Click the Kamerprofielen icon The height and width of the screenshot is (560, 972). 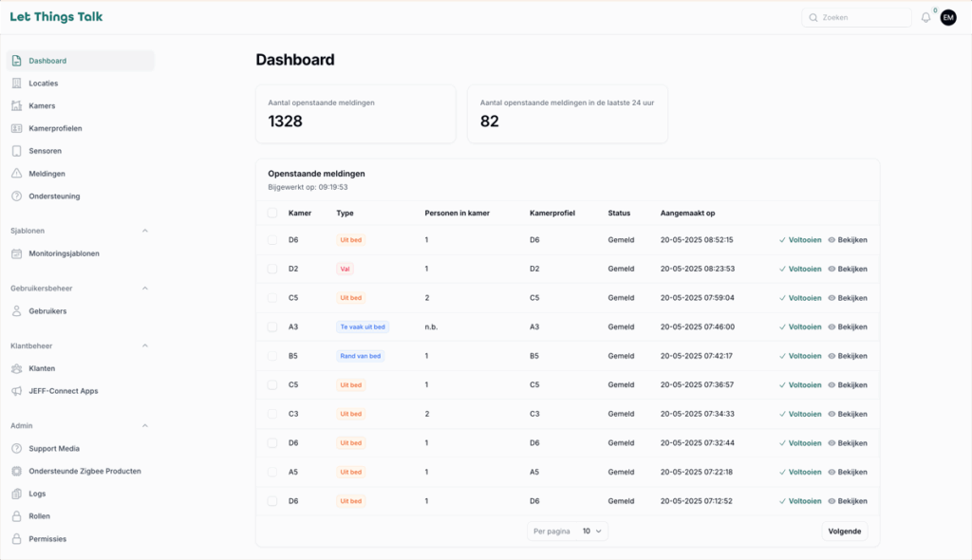point(17,128)
